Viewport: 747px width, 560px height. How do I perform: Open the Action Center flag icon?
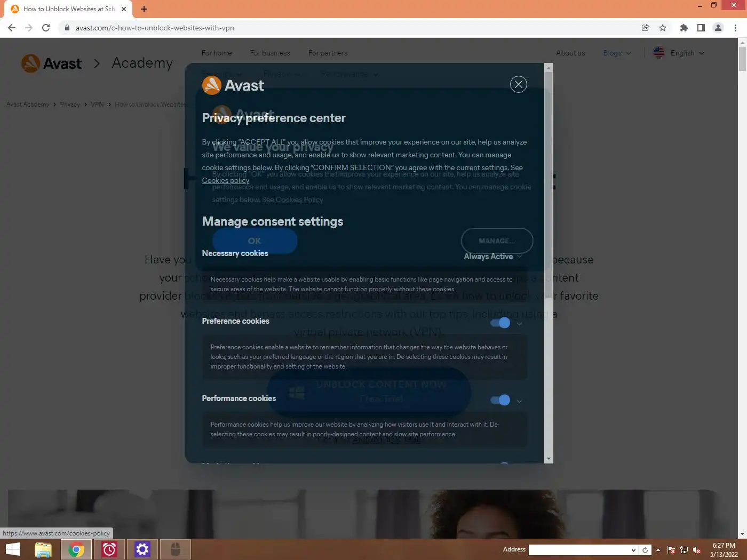coord(671,550)
